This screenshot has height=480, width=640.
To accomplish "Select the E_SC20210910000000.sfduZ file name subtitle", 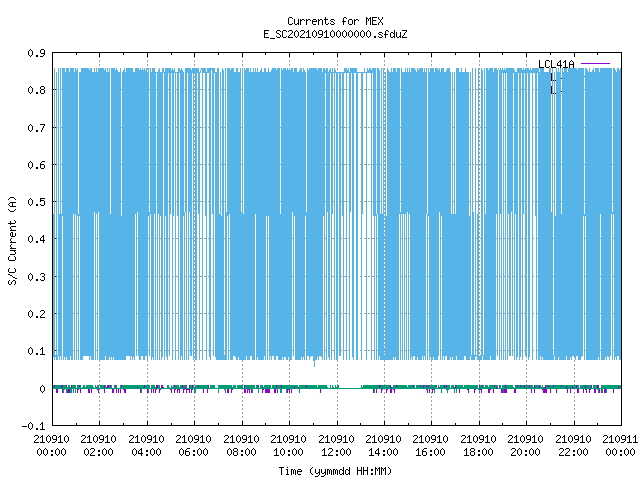I will coord(335,34).
